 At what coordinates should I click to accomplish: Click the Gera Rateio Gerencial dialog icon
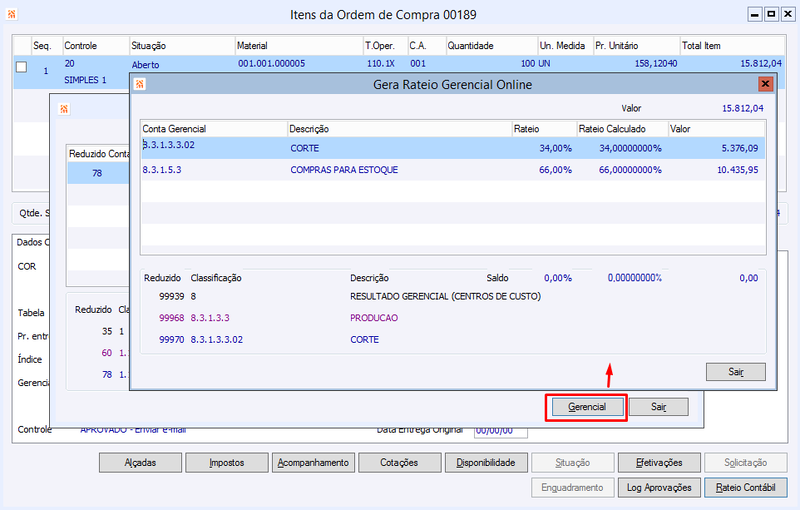pyautogui.click(x=139, y=84)
